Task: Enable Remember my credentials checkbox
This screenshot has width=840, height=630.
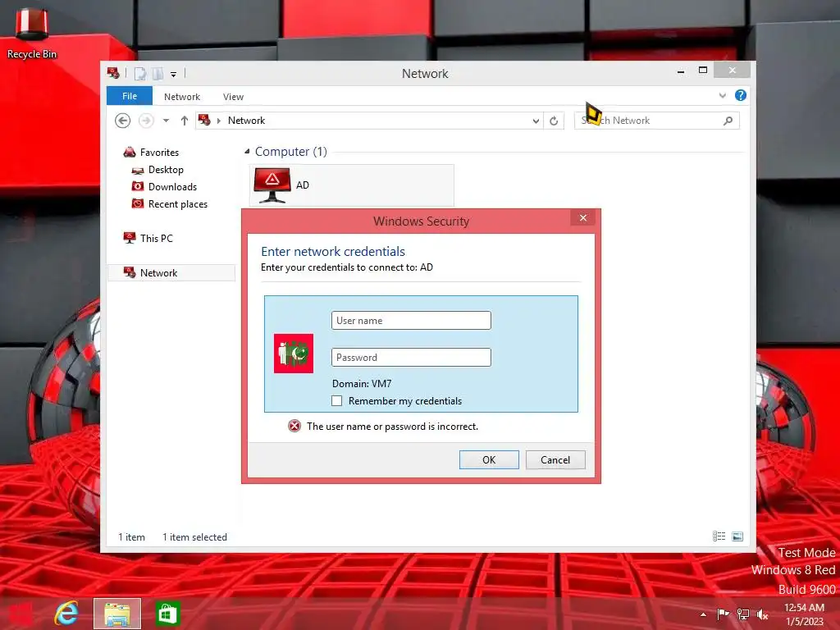Action: (x=337, y=400)
